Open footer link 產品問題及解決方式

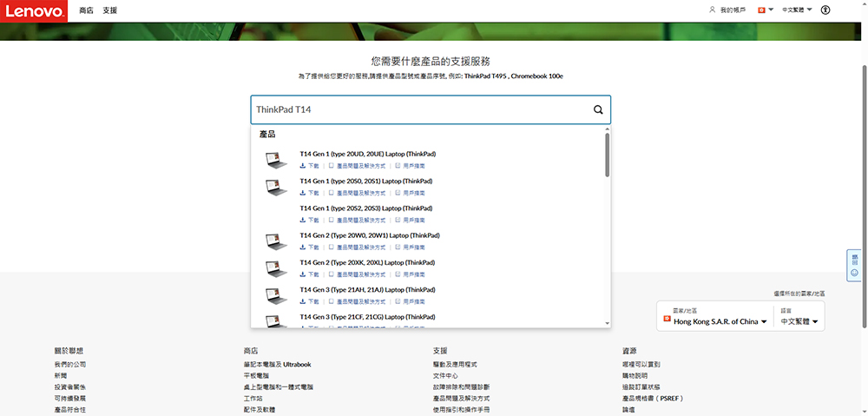click(461, 399)
